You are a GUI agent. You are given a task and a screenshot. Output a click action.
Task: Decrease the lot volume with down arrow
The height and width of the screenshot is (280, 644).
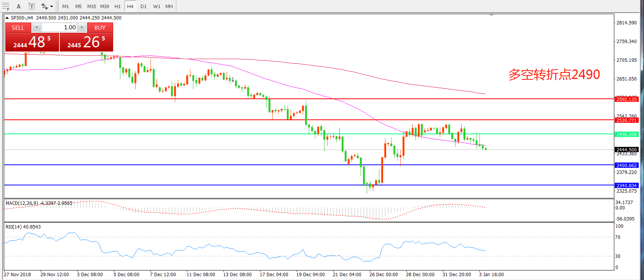37,27
